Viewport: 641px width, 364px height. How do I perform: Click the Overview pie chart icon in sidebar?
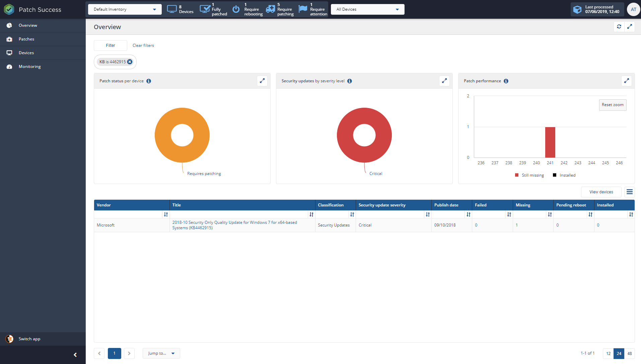[9, 25]
